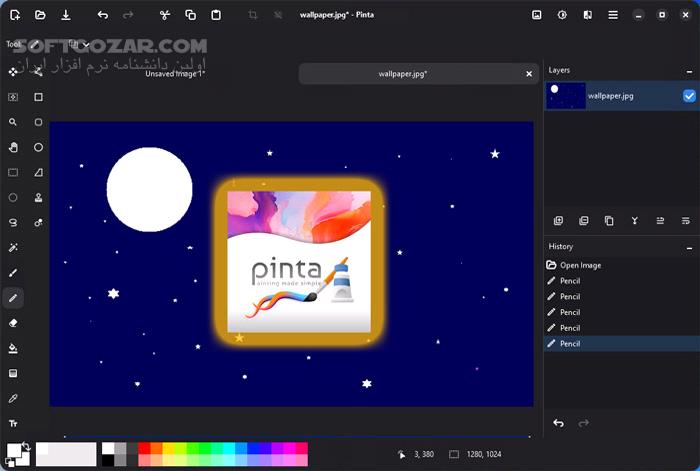The height and width of the screenshot is (471, 700).
Task: Open the Effects menu
Action: pyautogui.click(x=588, y=15)
